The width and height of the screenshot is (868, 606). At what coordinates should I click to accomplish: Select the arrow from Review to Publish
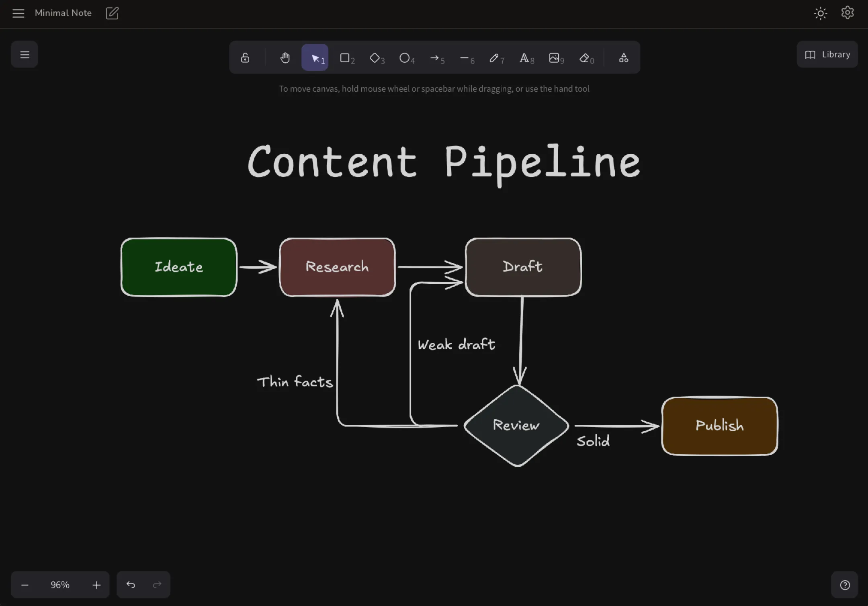coord(617,426)
